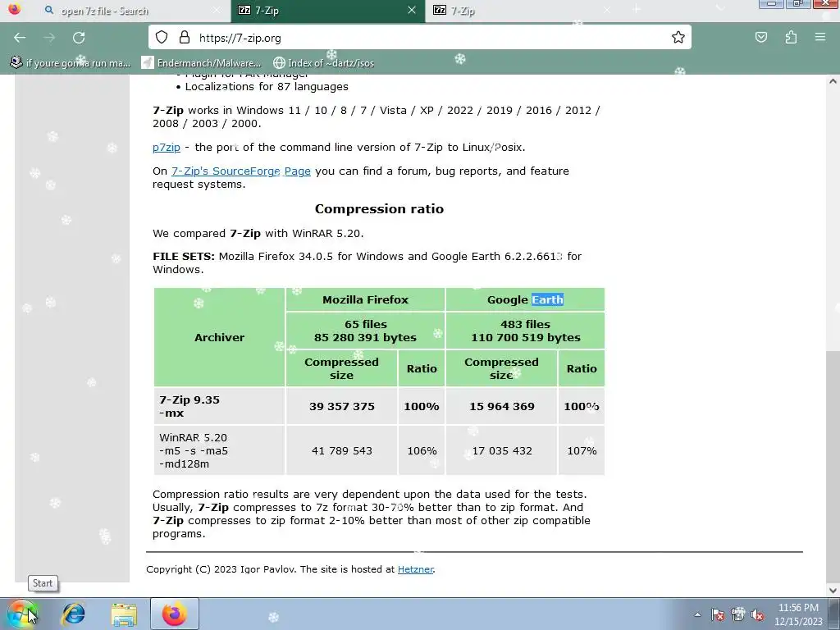Screen dimensions: 840x630
Task: Click '483 files 110 700 519 bytes' cell
Action: click(525, 331)
